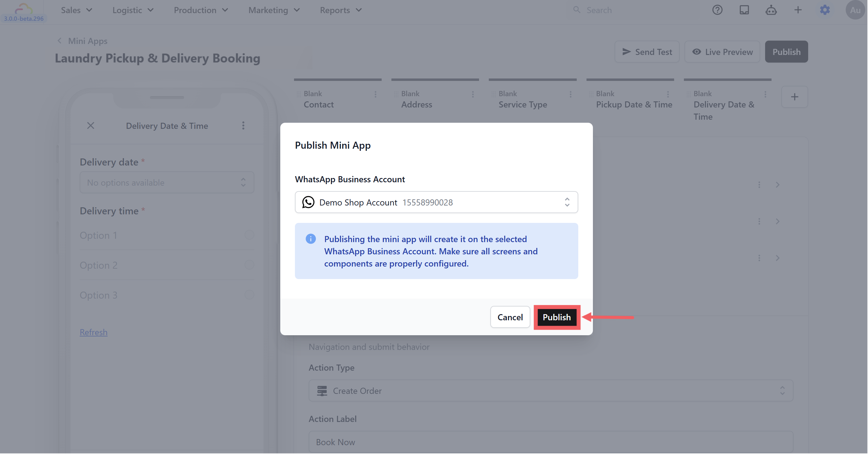The height and width of the screenshot is (454, 868).
Task: Select the Option 2 radio button
Action: point(249,265)
